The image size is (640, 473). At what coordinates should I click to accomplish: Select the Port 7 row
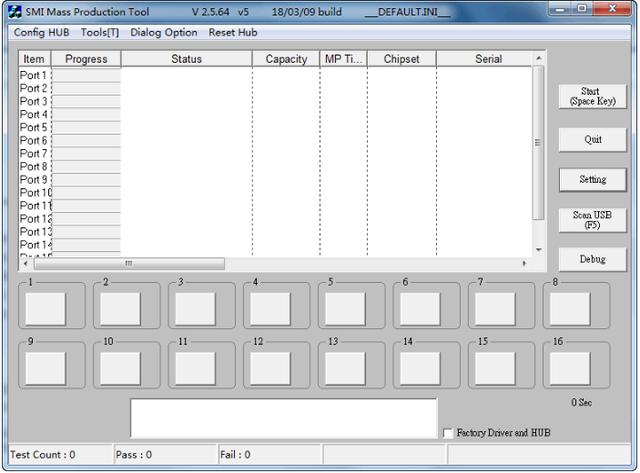coord(276,153)
